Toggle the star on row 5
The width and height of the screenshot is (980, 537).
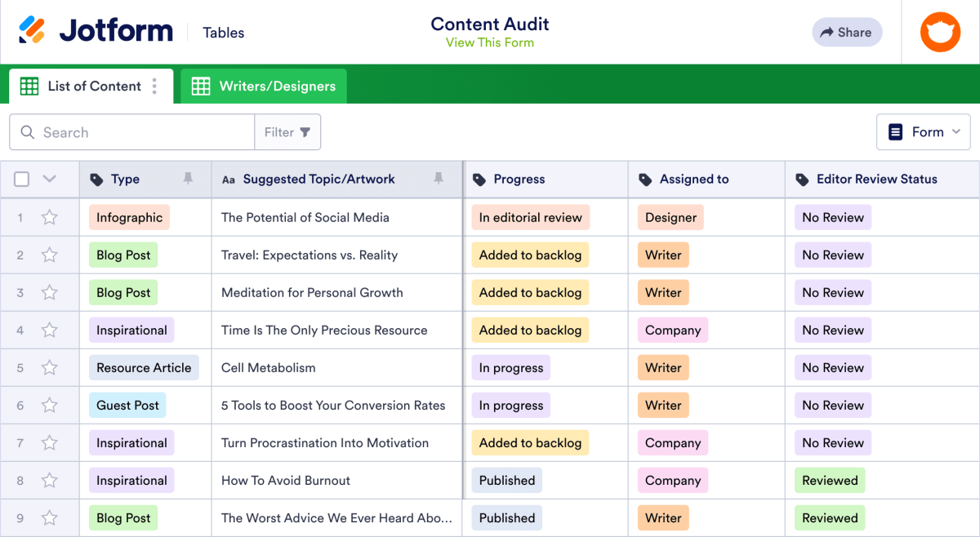coord(50,368)
